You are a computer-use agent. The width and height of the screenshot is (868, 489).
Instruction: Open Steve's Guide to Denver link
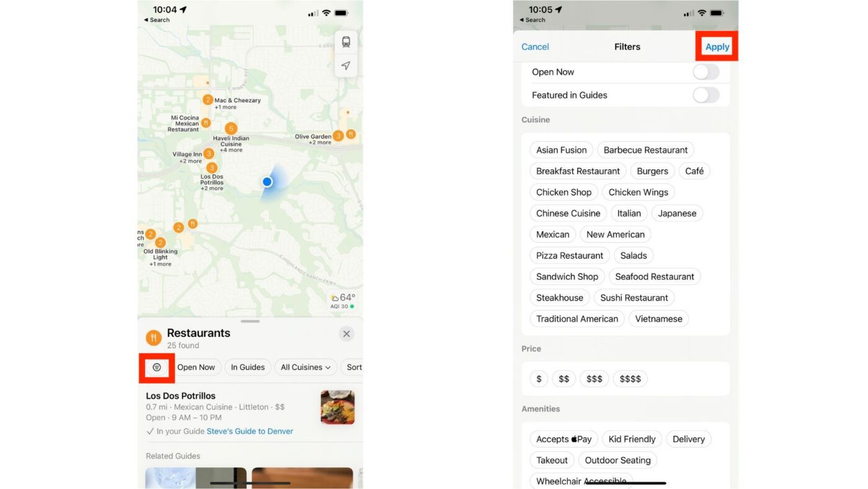pos(250,431)
